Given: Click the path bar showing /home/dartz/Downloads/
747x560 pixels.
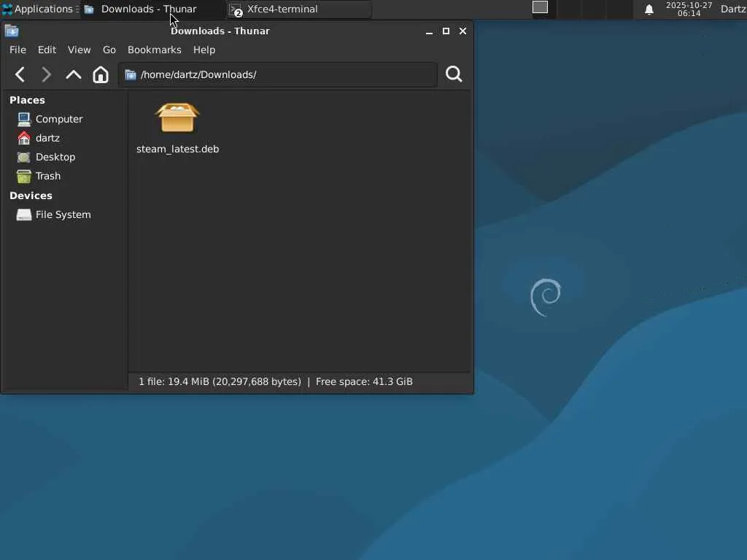Looking at the screenshot, I should [278, 75].
